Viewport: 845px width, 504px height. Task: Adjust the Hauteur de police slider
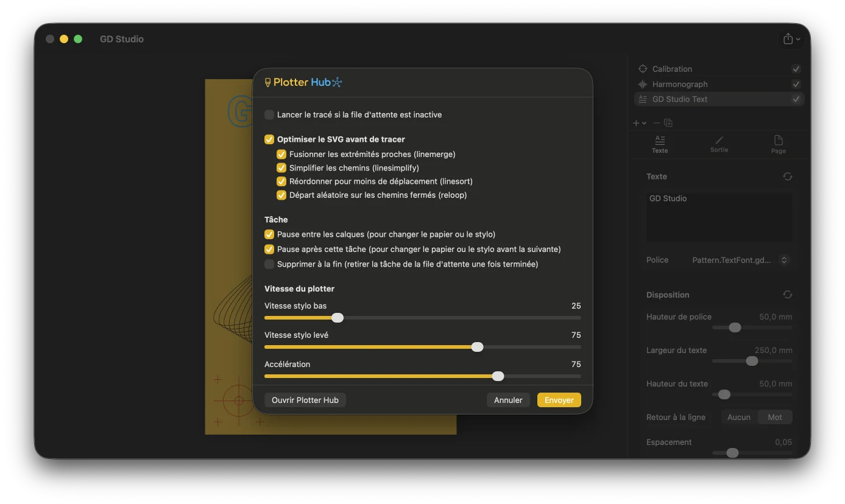tap(735, 327)
